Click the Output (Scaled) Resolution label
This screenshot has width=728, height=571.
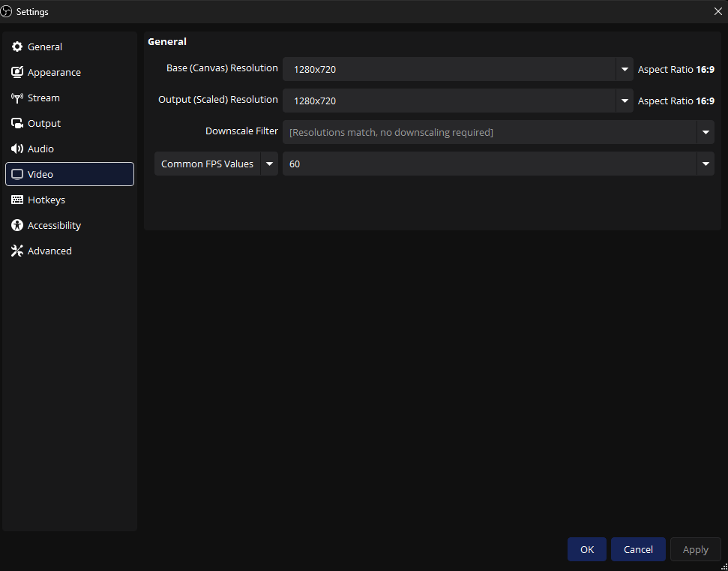pos(218,100)
